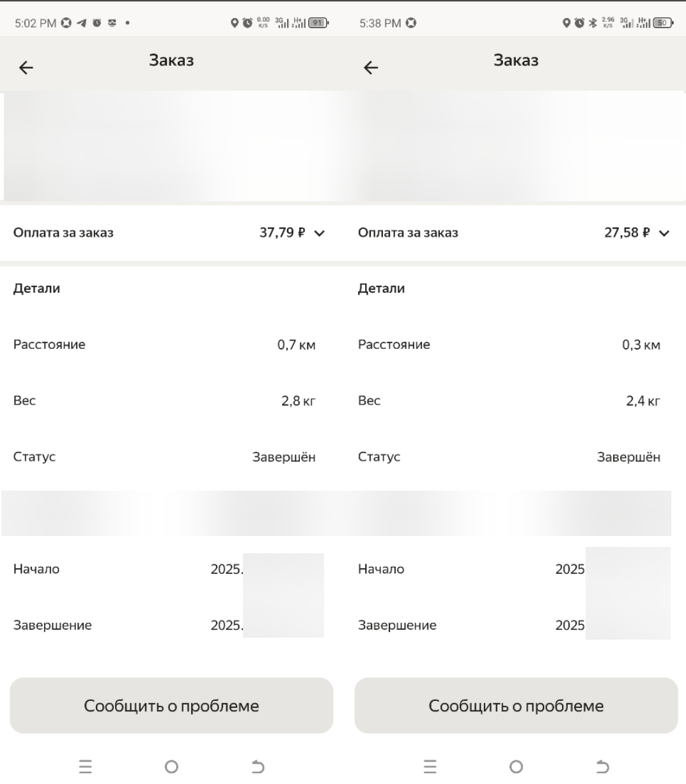Tap home circle on right phone
The height and width of the screenshot is (784, 686).
(515, 766)
